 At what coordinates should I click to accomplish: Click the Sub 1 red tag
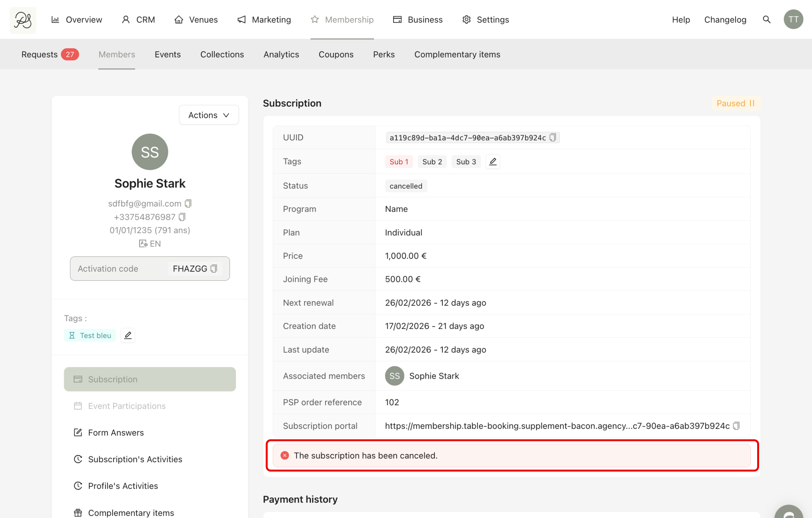399,162
